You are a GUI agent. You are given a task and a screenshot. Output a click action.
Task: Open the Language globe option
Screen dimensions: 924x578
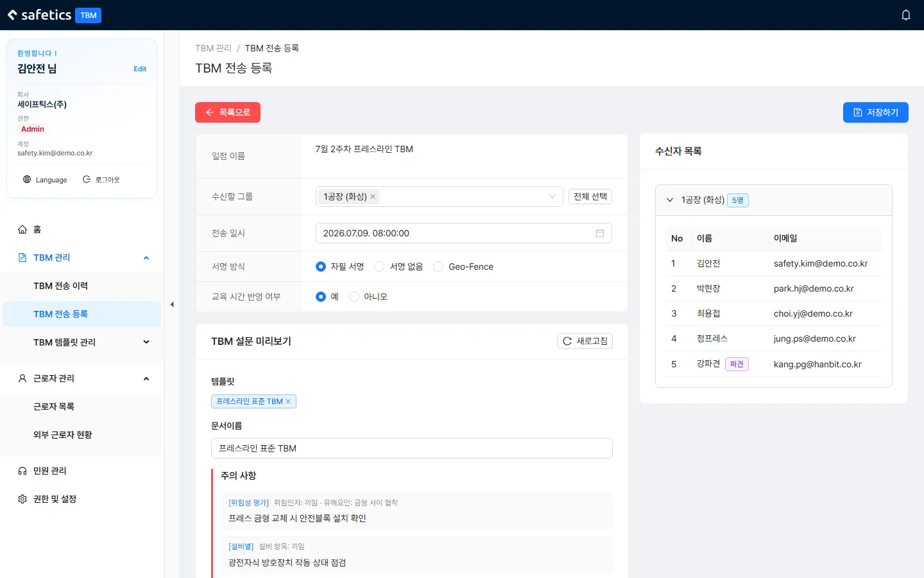pyautogui.click(x=45, y=180)
